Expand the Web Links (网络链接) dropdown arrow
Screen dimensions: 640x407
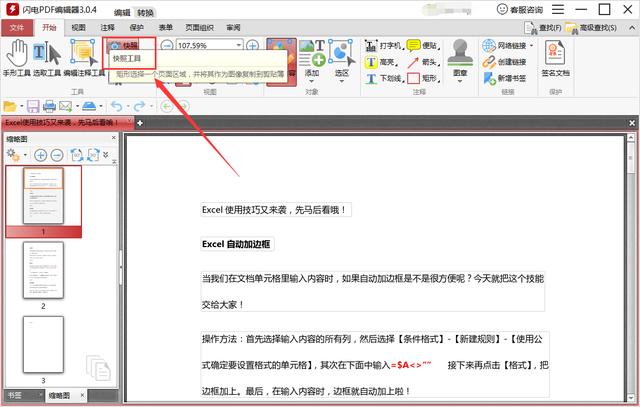pos(531,46)
